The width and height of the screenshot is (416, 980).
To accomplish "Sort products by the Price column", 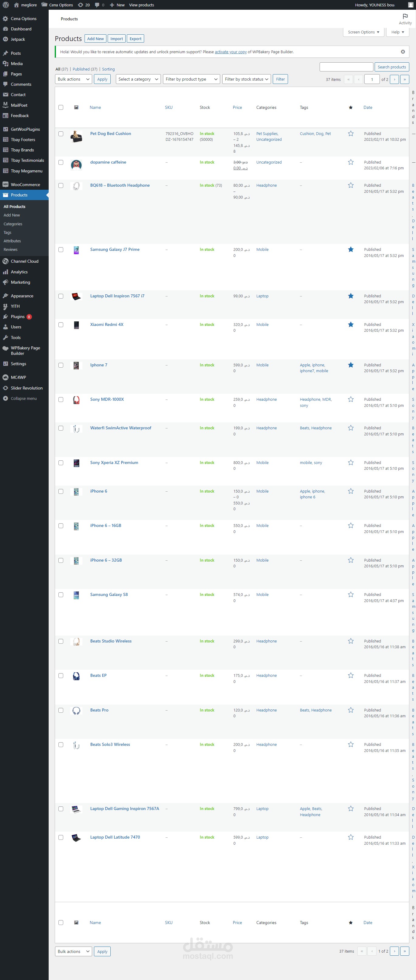I will 237,107.
